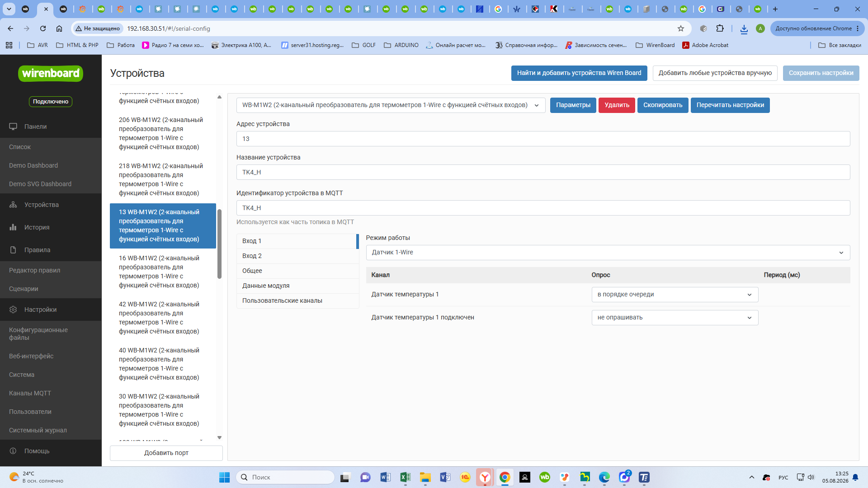Open the Windows Start menu
This screenshot has width=868, height=488.
(224, 477)
